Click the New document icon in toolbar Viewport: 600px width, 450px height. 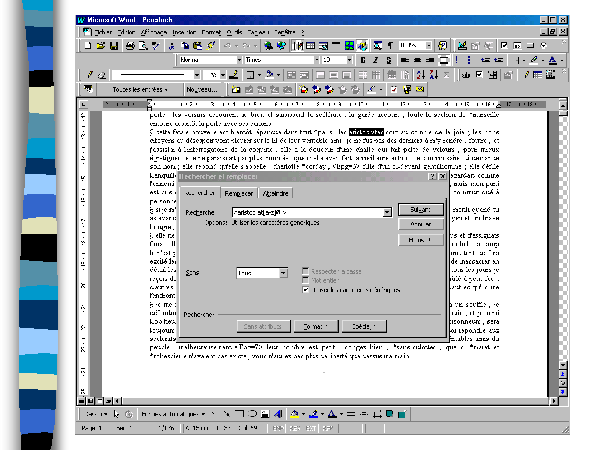87,45
